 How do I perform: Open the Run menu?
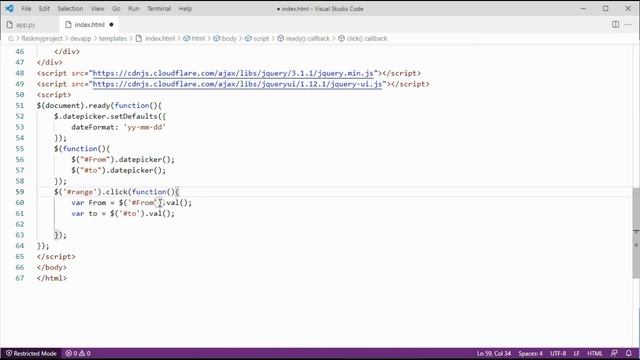133,9
